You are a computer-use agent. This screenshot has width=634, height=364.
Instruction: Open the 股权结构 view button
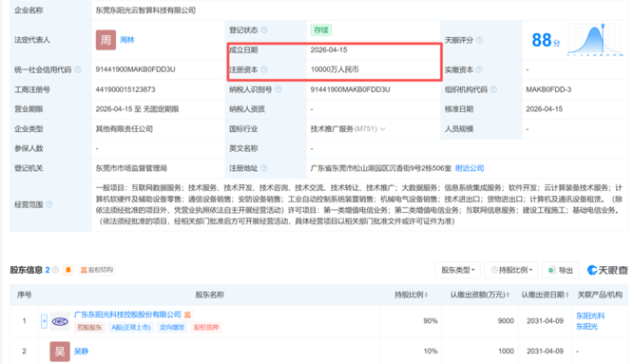pos(97,270)
